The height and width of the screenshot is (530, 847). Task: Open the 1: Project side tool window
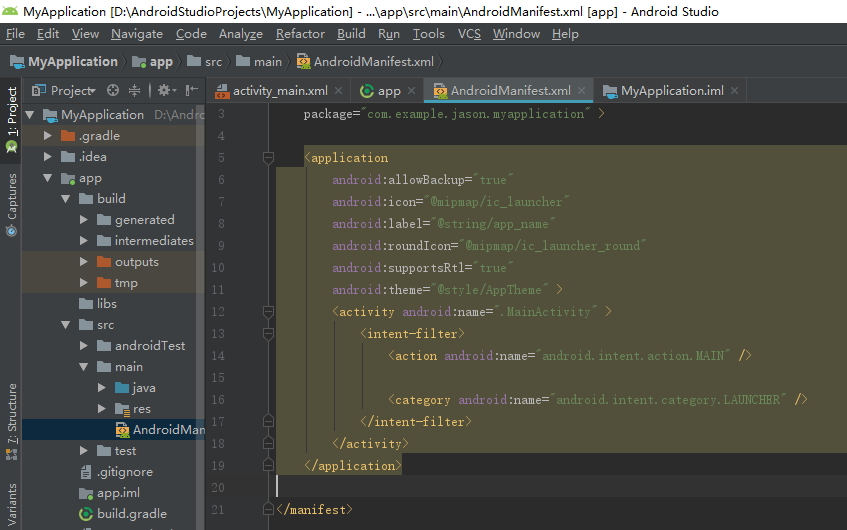coord(11,119)
